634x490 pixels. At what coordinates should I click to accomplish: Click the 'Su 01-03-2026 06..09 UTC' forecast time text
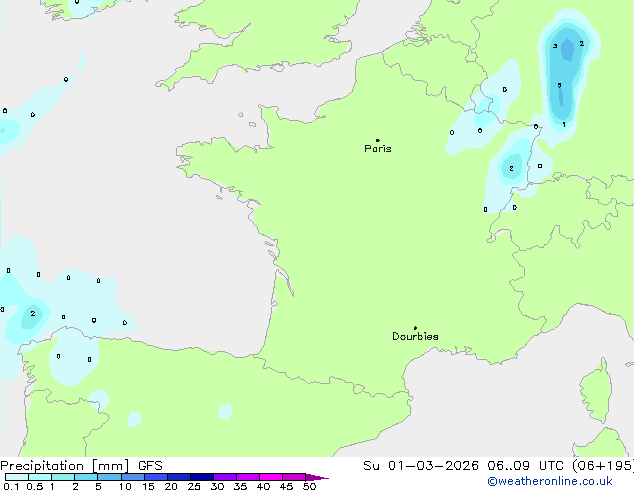coord(463,466)
